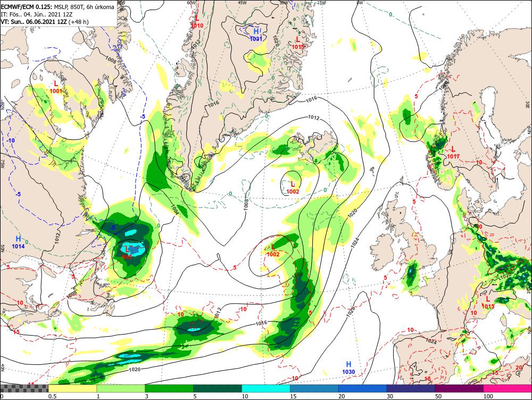The image size is (532, 400).
Task: Click the legend scale value 0.5
Action: click(x=52, y=396)
